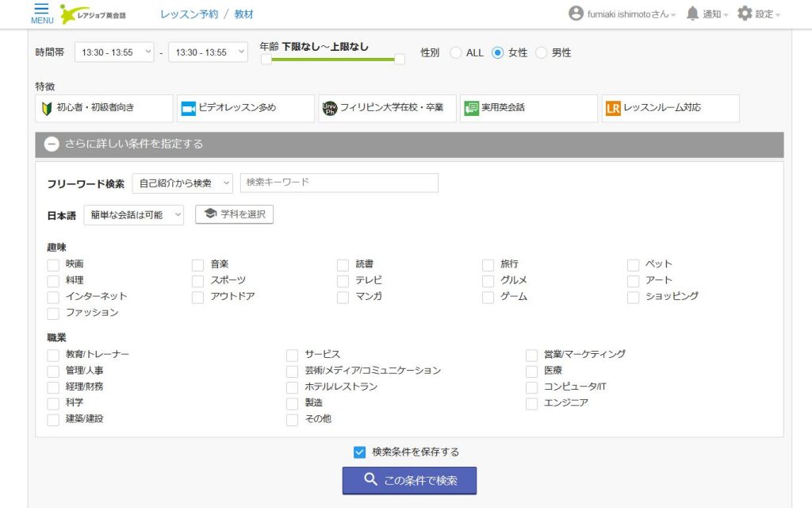Open the start time 13:30 - 13:55 dropdown

[114, 52]
